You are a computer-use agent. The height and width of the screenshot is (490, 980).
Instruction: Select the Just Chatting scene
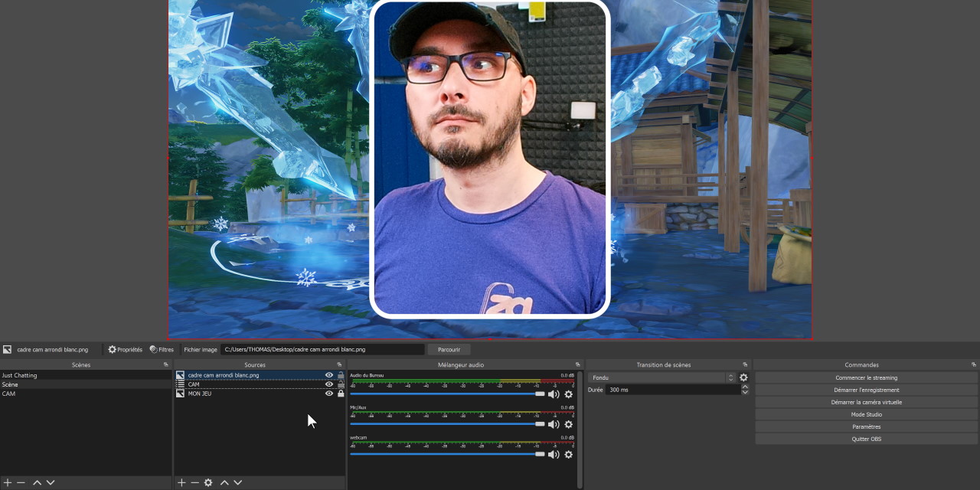(x=19, y=375)
